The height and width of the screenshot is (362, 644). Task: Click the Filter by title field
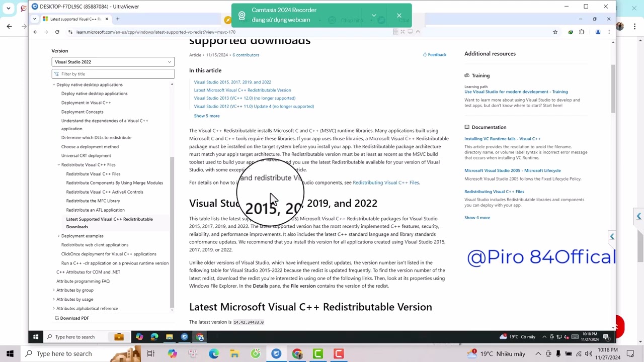click(113, 74)
